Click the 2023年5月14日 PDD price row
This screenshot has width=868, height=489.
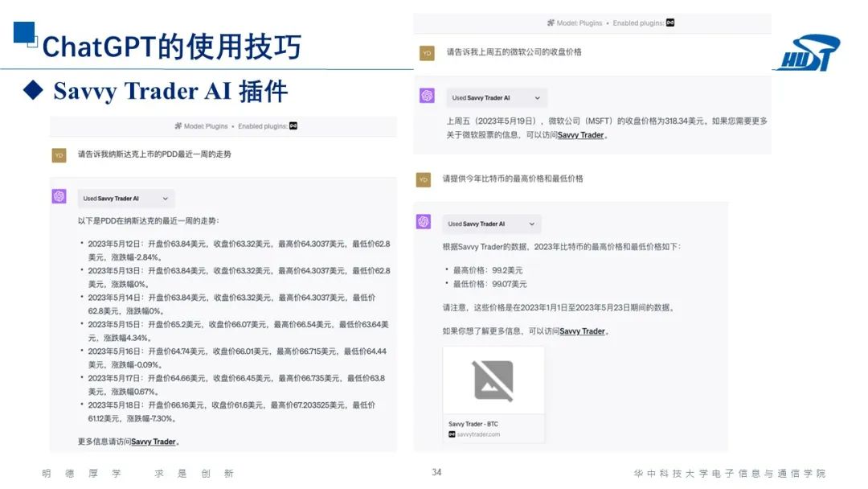click(231, 304)
